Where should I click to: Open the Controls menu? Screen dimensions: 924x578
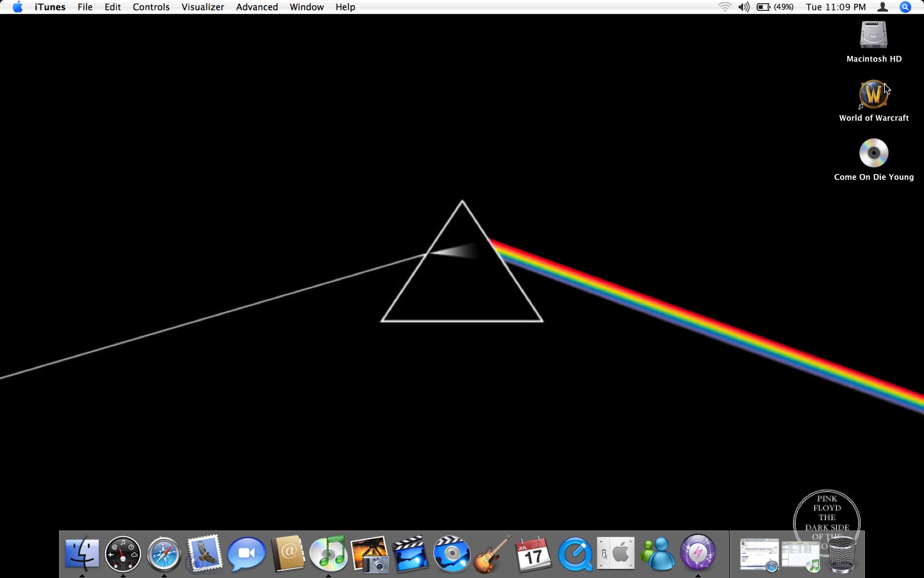(x=151, y=7)
